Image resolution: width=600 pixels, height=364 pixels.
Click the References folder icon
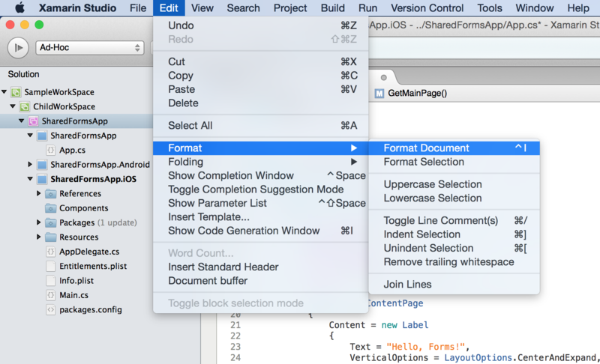51,193
